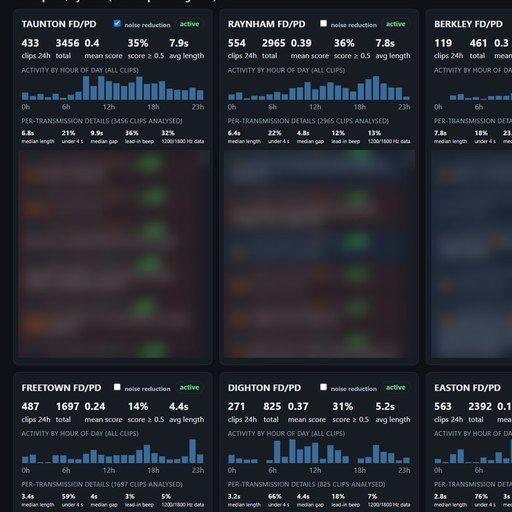
Task: Enable noise reduction for Freetown FD/PD
Action: point(117,387)
